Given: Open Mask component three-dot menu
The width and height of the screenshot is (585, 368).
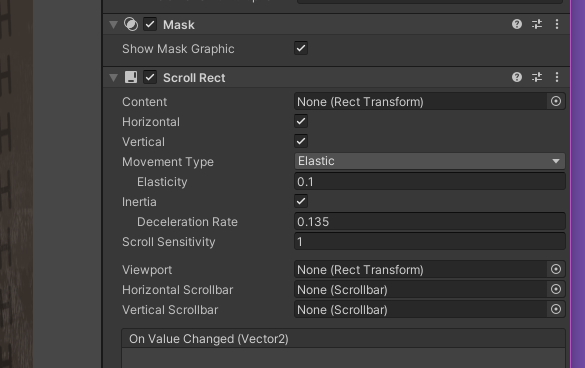Looking at the screenshot, I should 557,24.
